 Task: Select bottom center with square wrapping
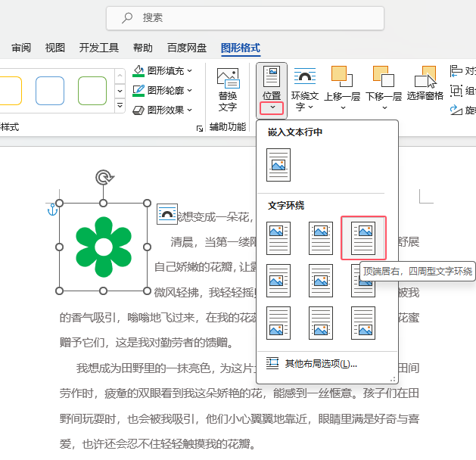pos(321,323)
